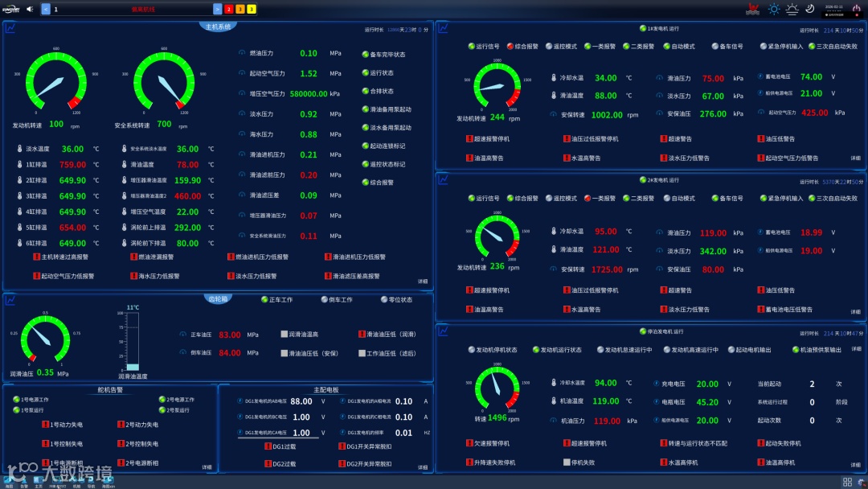Open the yellow alarm counter showing 3

click(x=251, y=9)
